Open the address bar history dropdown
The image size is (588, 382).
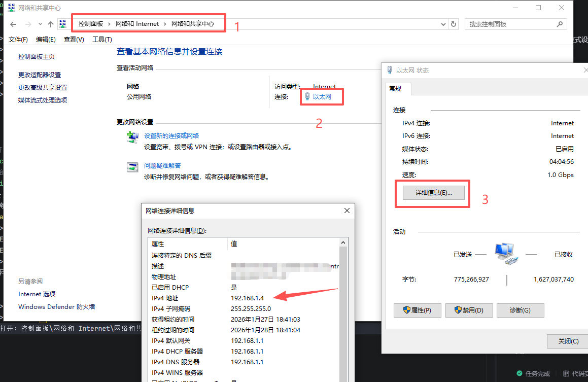click(443, 24)
